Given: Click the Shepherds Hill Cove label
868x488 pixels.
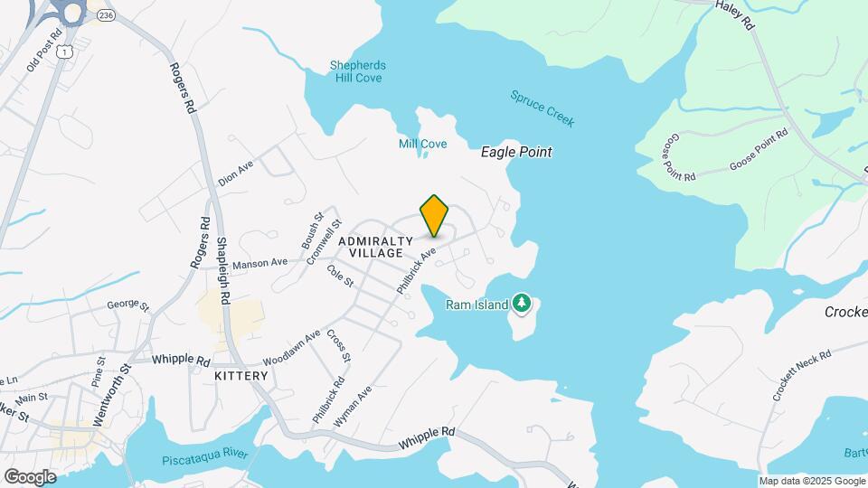Looking at the screenshot, I should [358, 71].
